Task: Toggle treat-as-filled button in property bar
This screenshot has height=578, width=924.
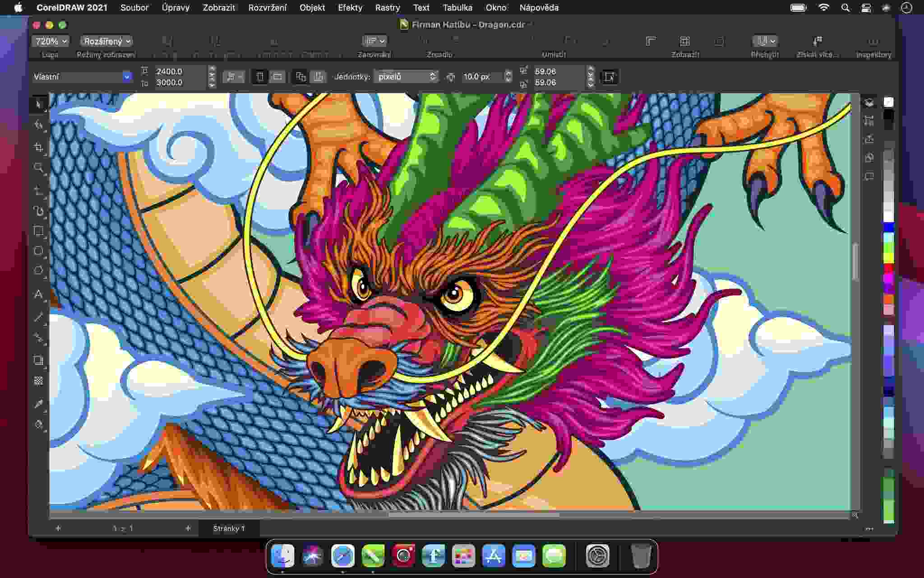Action: (609, 77)
